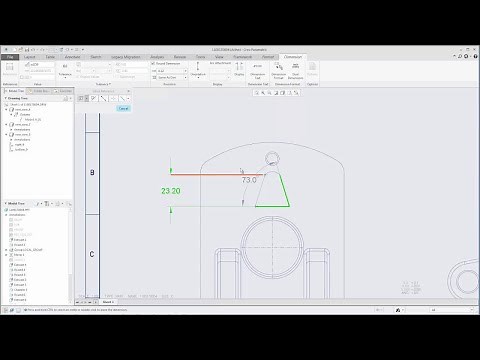Open the Format ribbon tab
This screenshot has height=360, width=480.
268,57
